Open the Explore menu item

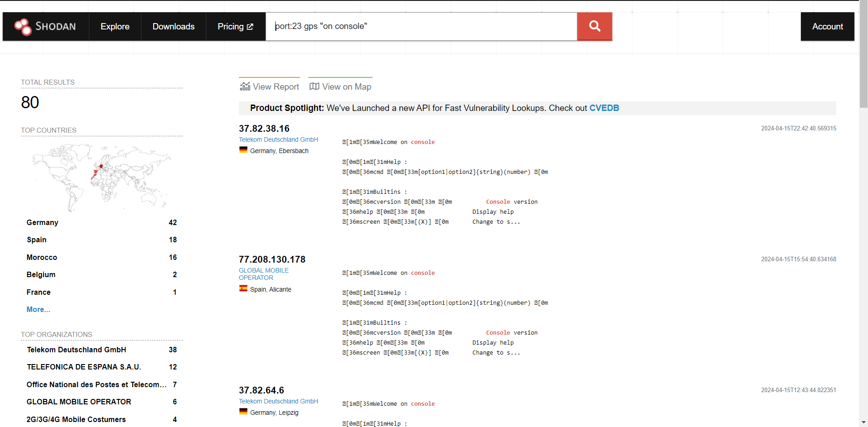pyautogui.click(x=115, y=27)
